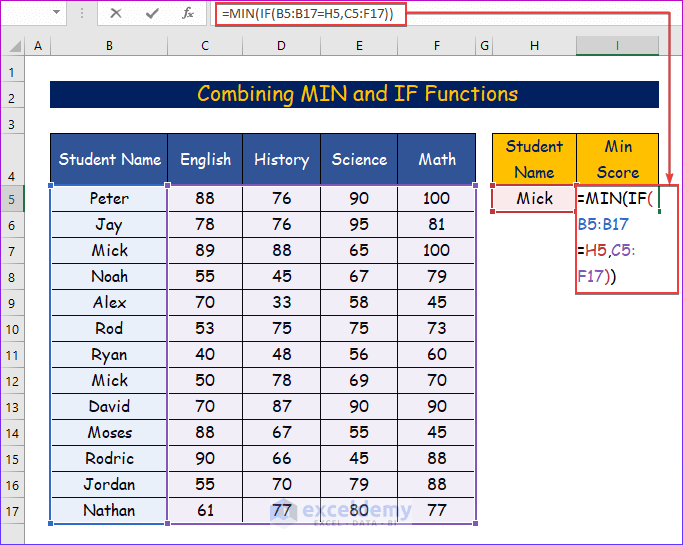Select the 'Ryan' name cell
Image resolution: width=683 pixels, height=545 pixels.
(x=109, y=355)
